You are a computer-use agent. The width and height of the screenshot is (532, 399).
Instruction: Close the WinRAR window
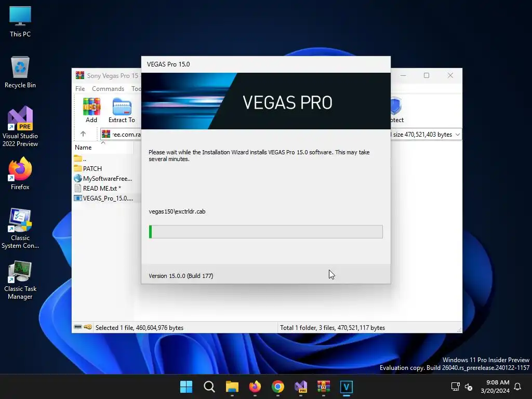click(x=450, y=75)
